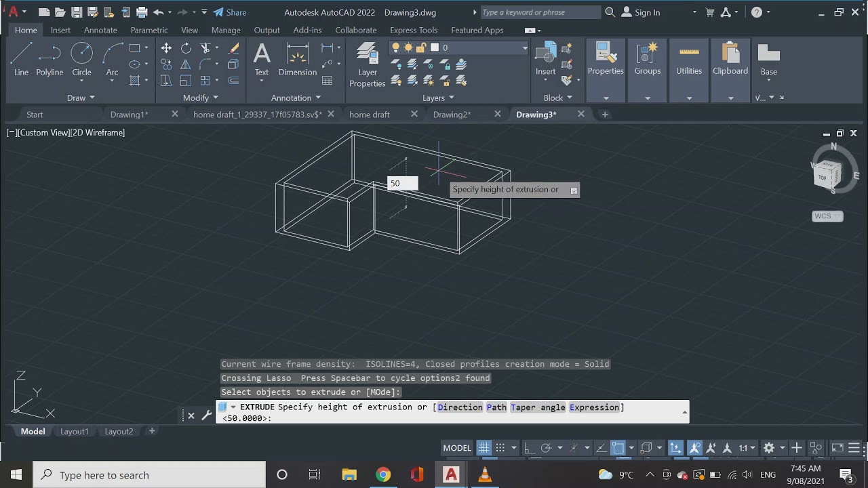Toggle isometric drafting in status bar
868x488 pixels.
point(574,448)
